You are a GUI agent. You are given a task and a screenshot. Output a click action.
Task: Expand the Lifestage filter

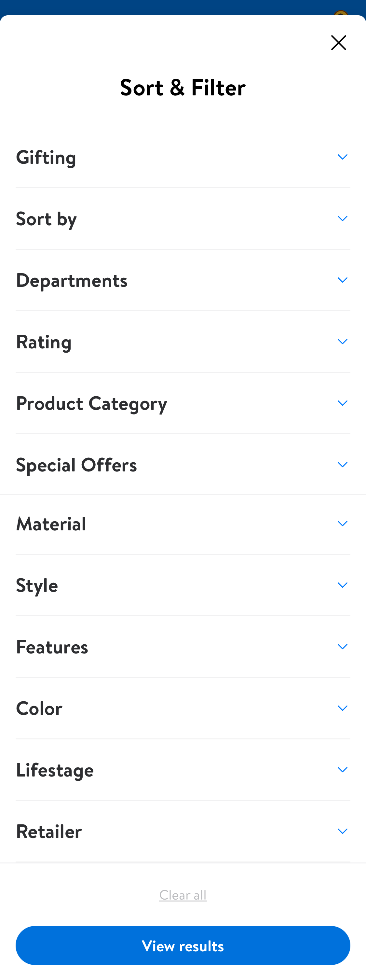183,770
